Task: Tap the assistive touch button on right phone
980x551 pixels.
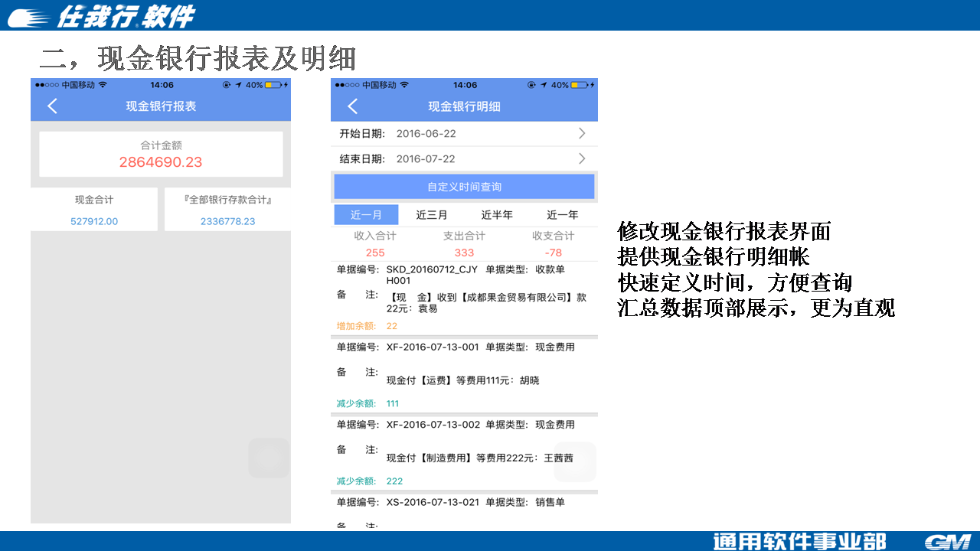Action: pyautogui.click(x=574, y=461)
